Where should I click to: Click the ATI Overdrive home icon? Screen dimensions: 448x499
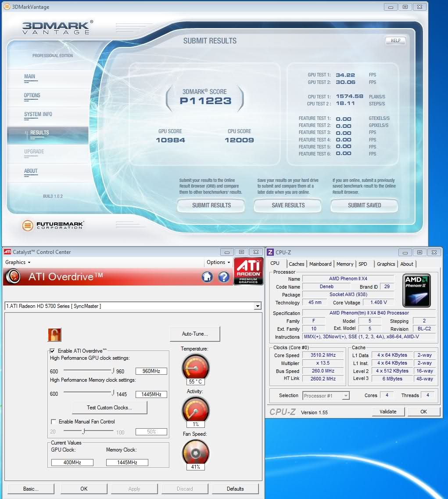(207, 277)
